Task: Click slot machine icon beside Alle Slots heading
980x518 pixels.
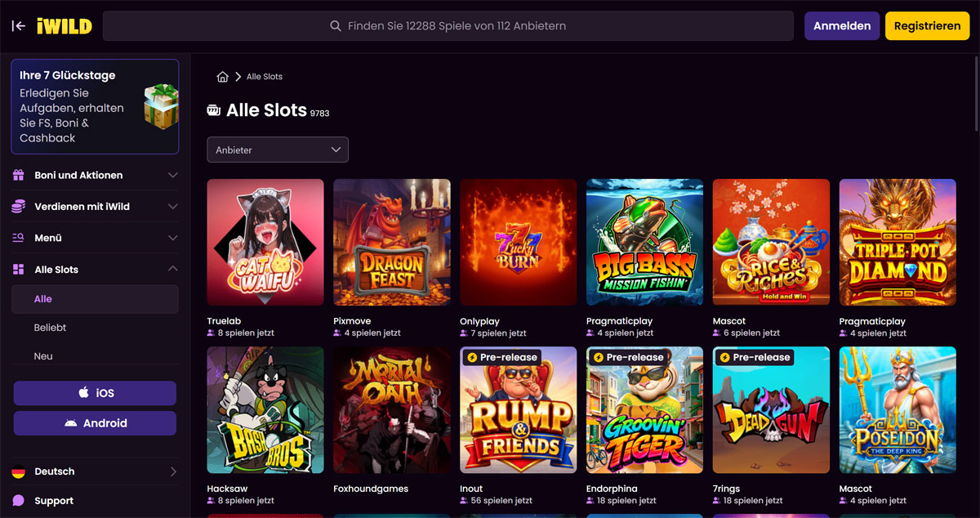Action: pos(214,110)
